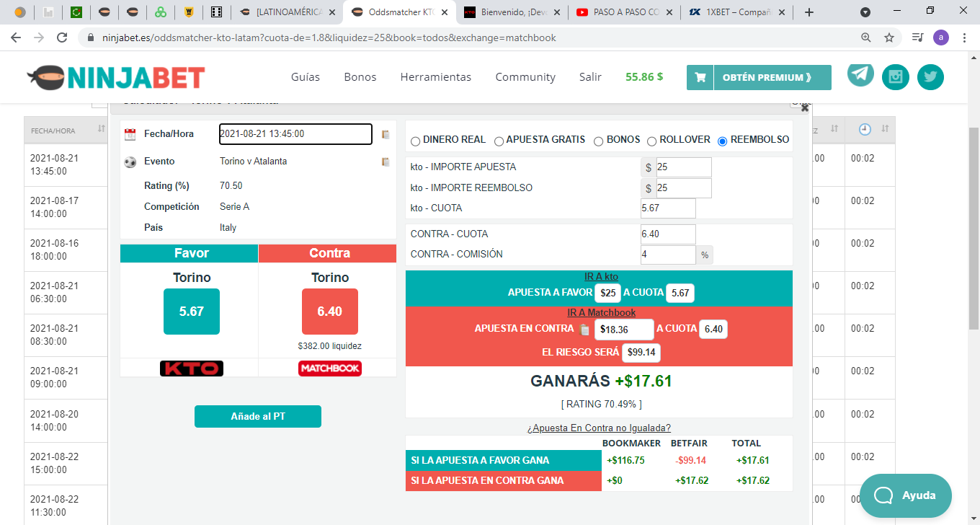
Task: Open the browser zoom magnifier icon
Action: 865,37
